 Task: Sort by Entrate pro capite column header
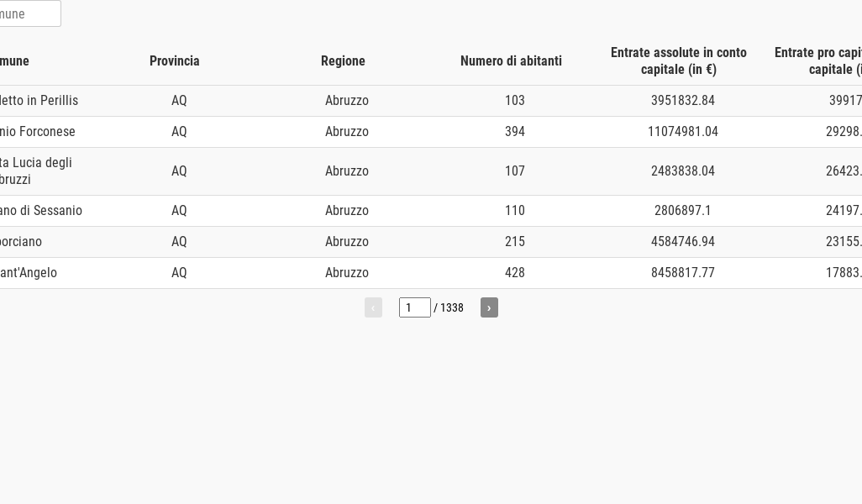[x=818, y=61]
